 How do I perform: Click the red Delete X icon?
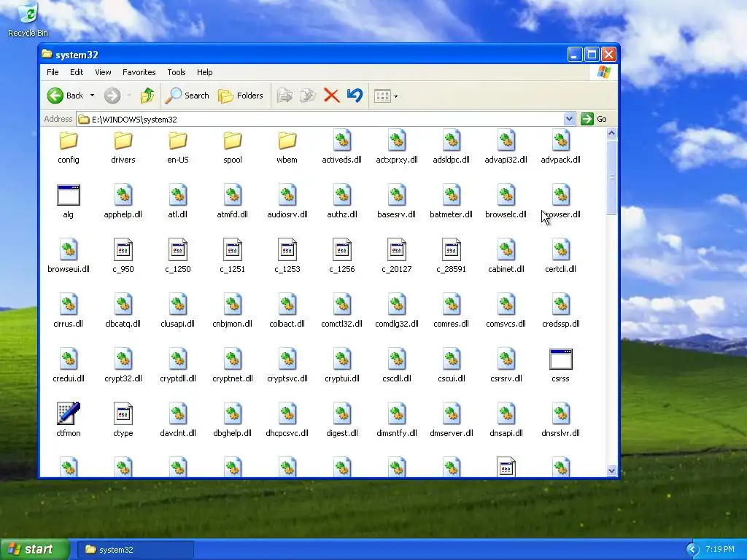coord(332,96)
